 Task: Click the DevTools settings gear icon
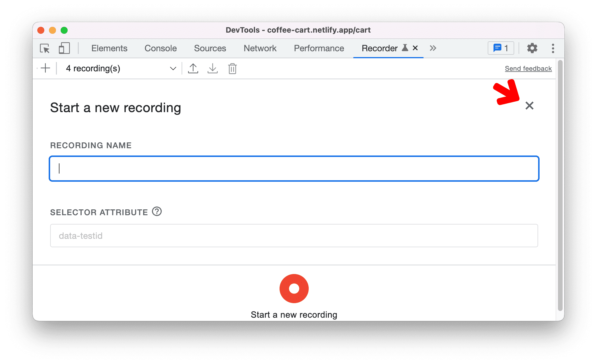[x=530, y=48]
